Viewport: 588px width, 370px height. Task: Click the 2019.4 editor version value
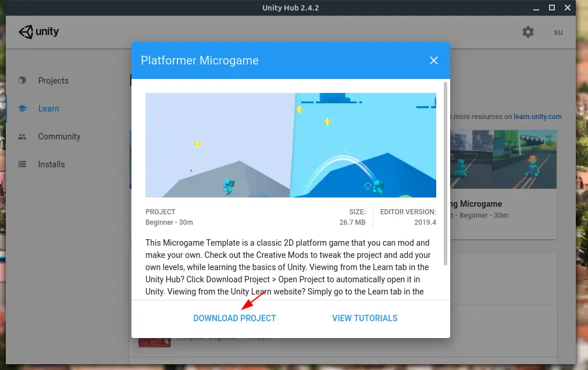(425, 222)
